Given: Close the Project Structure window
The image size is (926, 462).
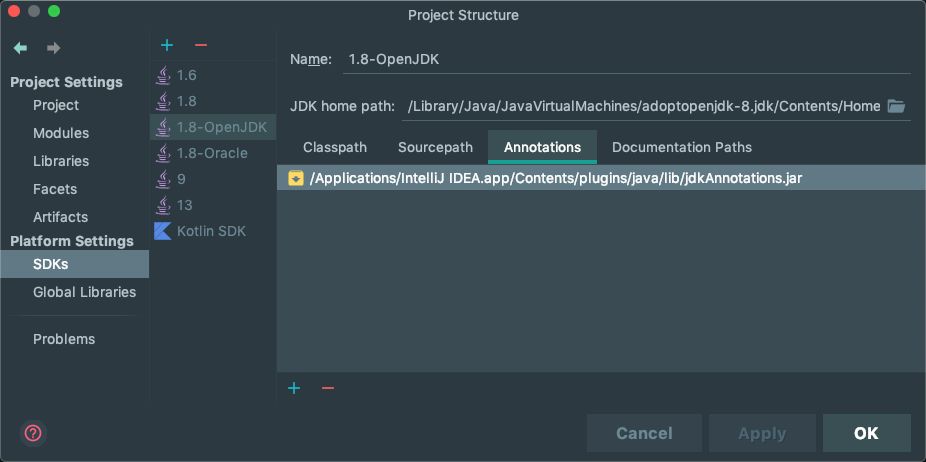Looking at the screenshot, I should (14, 11).
